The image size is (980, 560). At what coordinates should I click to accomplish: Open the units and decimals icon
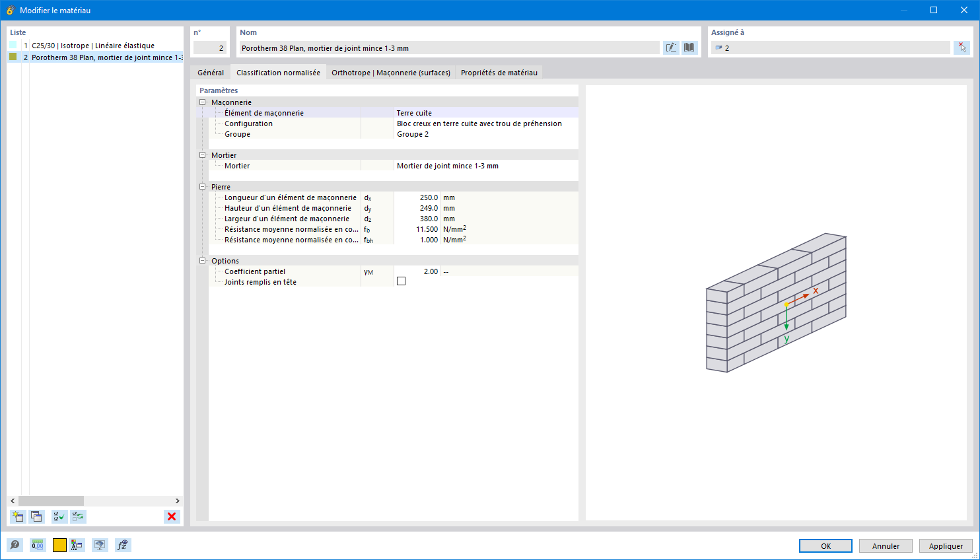pos(38,545)
